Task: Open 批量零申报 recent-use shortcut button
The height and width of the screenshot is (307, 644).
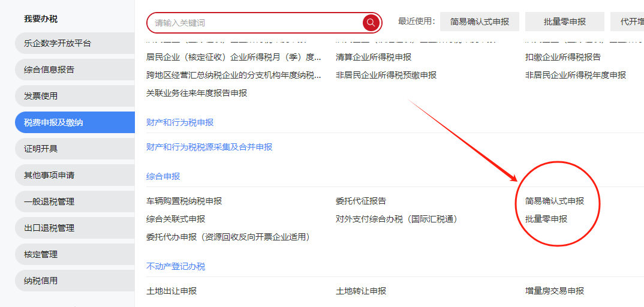Action: click(x=564, y=22)
